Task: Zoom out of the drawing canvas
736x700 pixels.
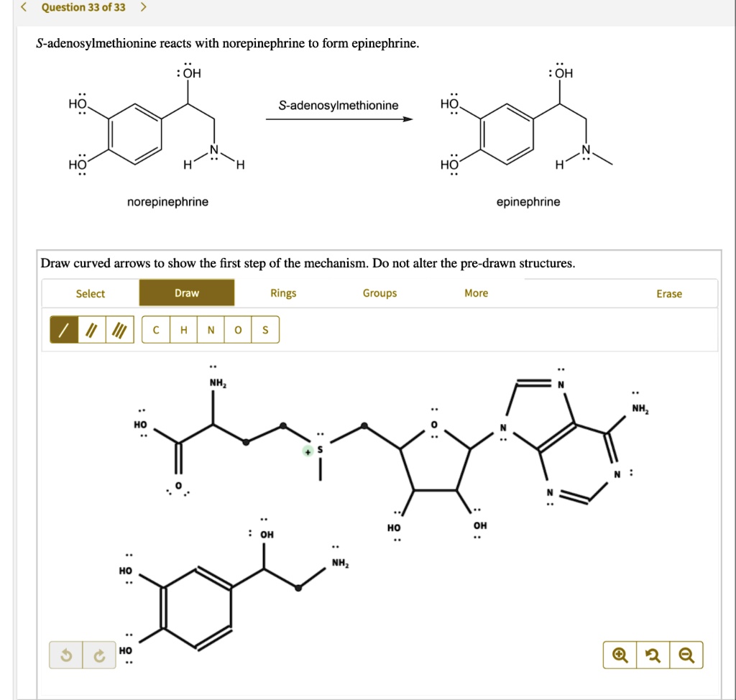Action: coord(686,655)
